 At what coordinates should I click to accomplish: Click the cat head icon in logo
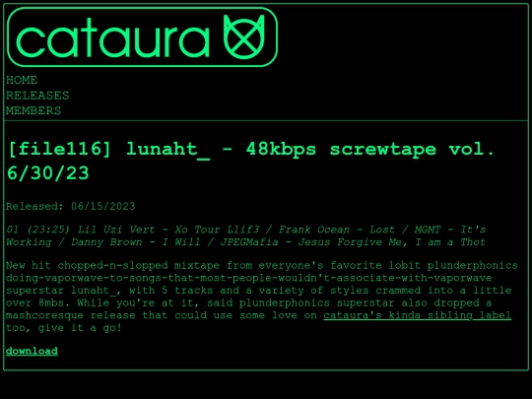243,36
